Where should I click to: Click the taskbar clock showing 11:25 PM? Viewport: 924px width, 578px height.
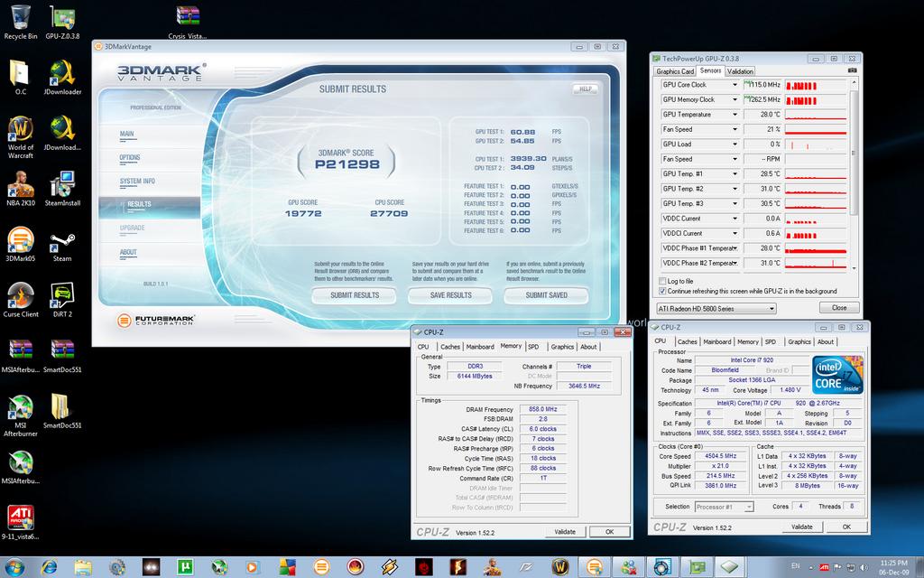pyautogui.click(x=894, y=567)
